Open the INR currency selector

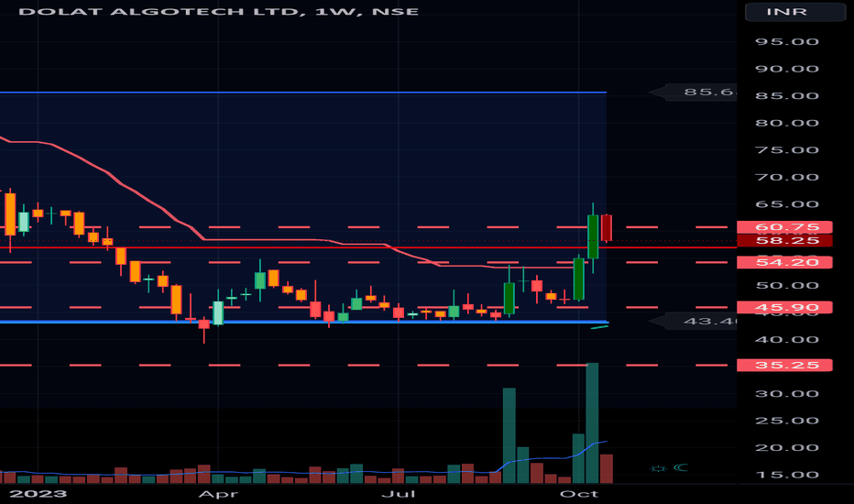pos(795,12)
